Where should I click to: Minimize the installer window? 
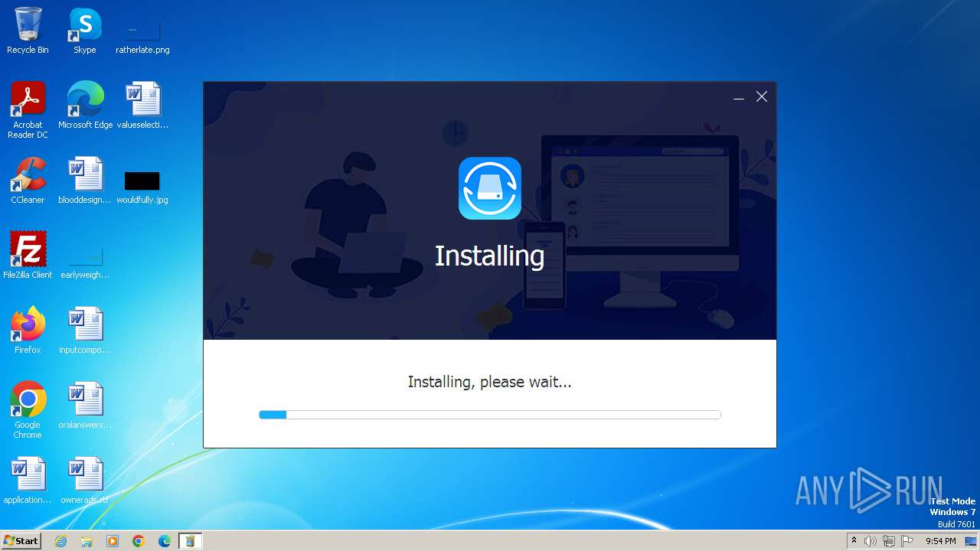[x=739, y=97]
